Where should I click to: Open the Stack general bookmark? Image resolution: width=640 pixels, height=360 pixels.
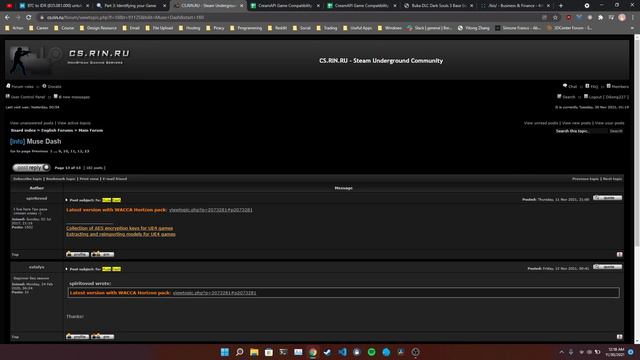pyautogui.click(x=429, y=28)
